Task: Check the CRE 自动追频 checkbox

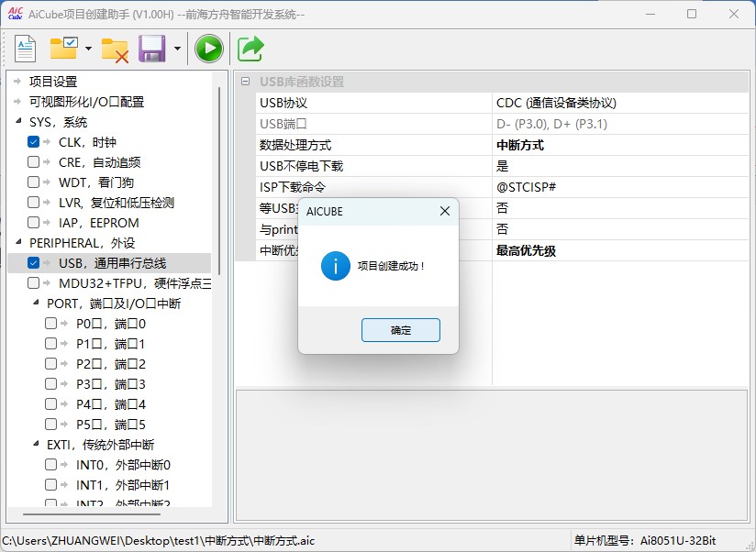Action: (x=33, y=162)
